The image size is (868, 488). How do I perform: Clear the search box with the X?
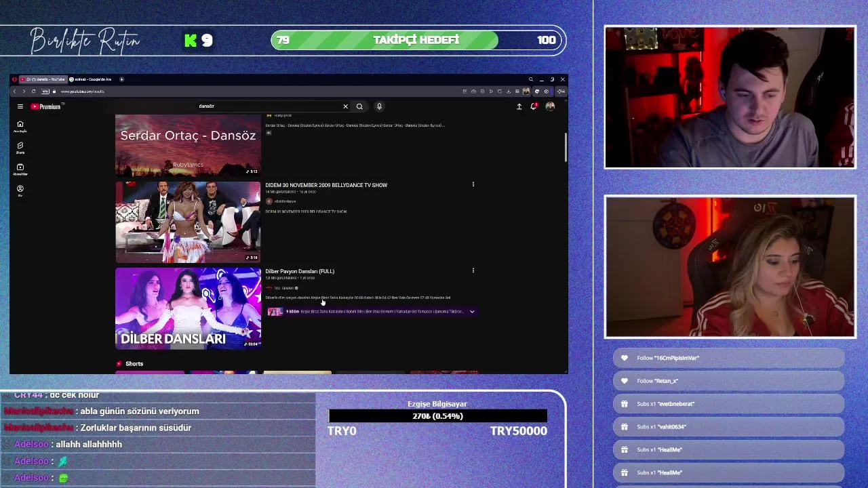(x=345, y=106)
